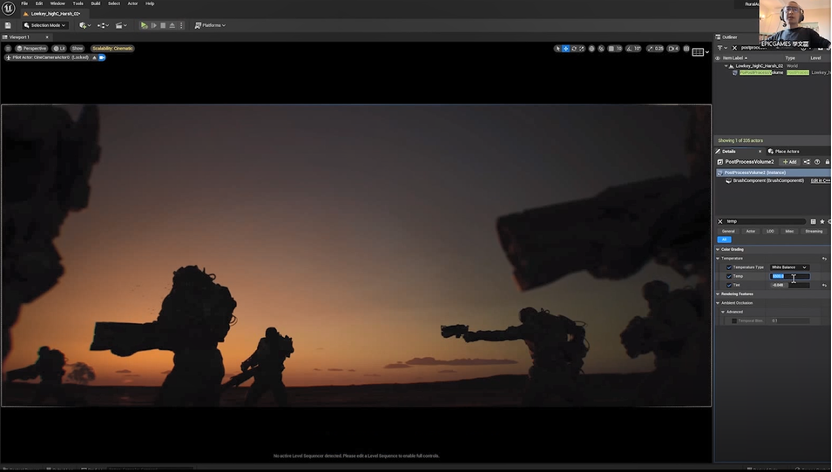Collapse the Lowkey_highC_Harsh_02 world tree
The height and width of the screenshot is (472, 832).
tap(726, 66)
